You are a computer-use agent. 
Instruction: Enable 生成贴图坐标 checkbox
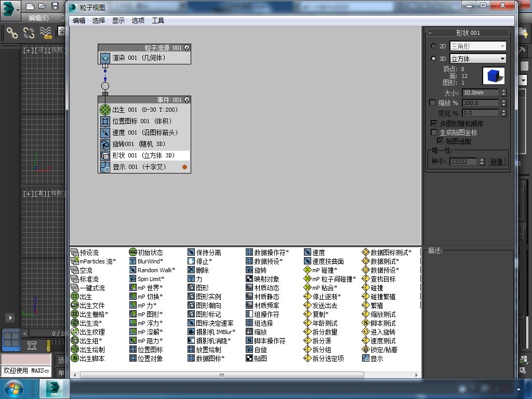[434, 132]
